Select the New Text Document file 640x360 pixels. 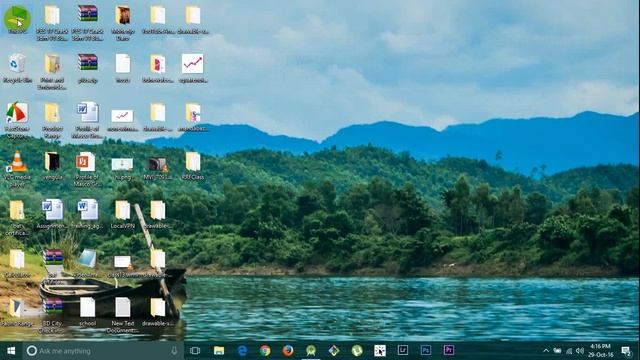[122, 315]
